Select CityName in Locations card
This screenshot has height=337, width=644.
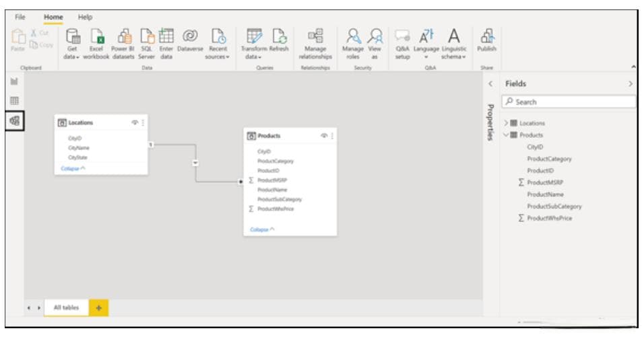pyautogui.click(x=79, y=147)
